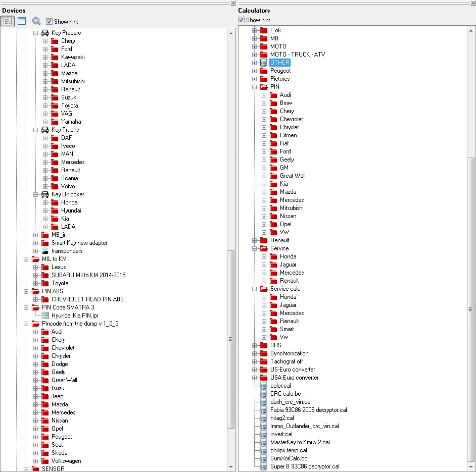Click the invert.cal calculator icon
The image size is (476, 472).
pos(263,434)
